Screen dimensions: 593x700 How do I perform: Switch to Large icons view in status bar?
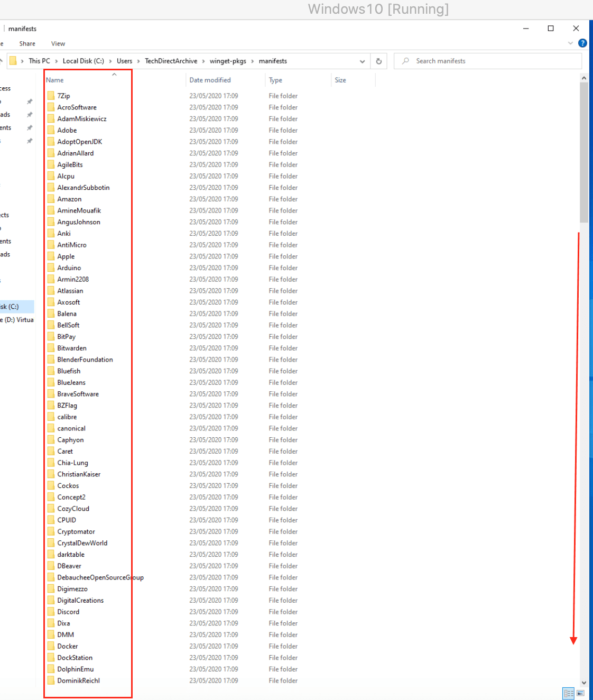pyautogui.click(x=580, y=693)
